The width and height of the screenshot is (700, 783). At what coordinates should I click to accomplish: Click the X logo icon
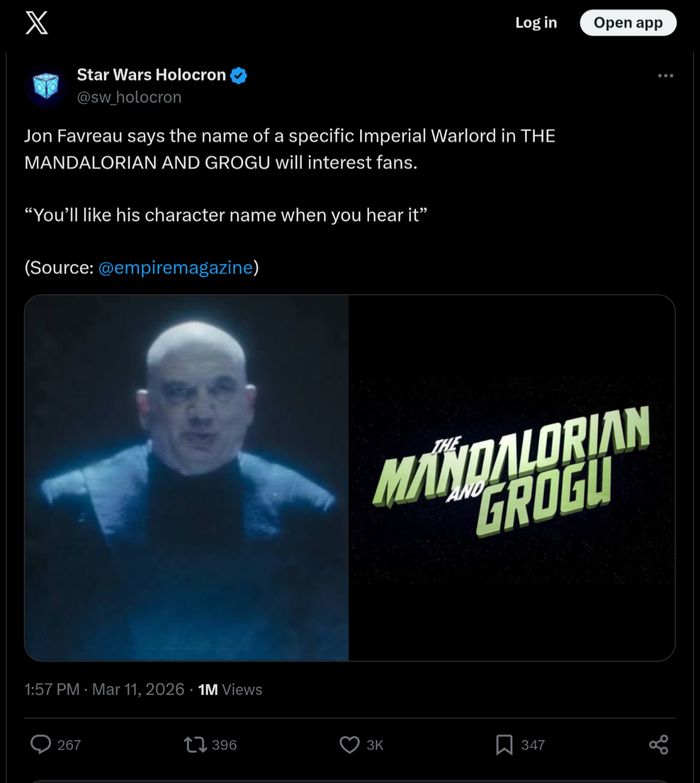[36, 22]
